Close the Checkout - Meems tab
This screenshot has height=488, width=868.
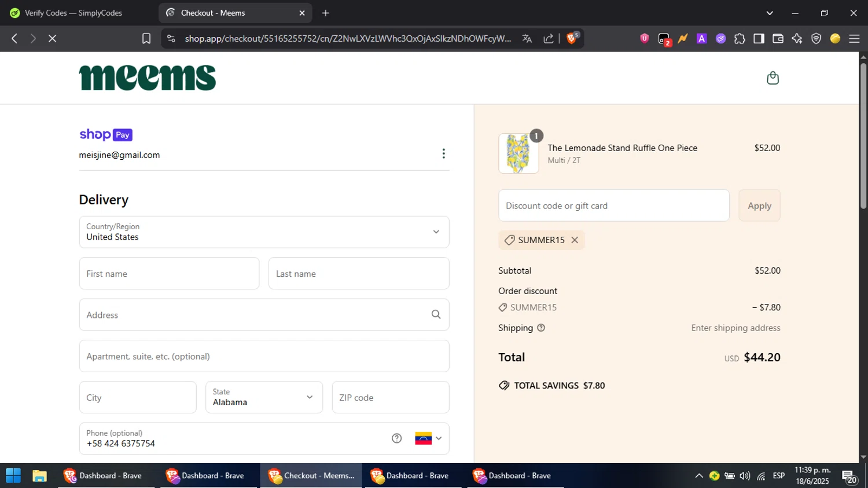301,13
